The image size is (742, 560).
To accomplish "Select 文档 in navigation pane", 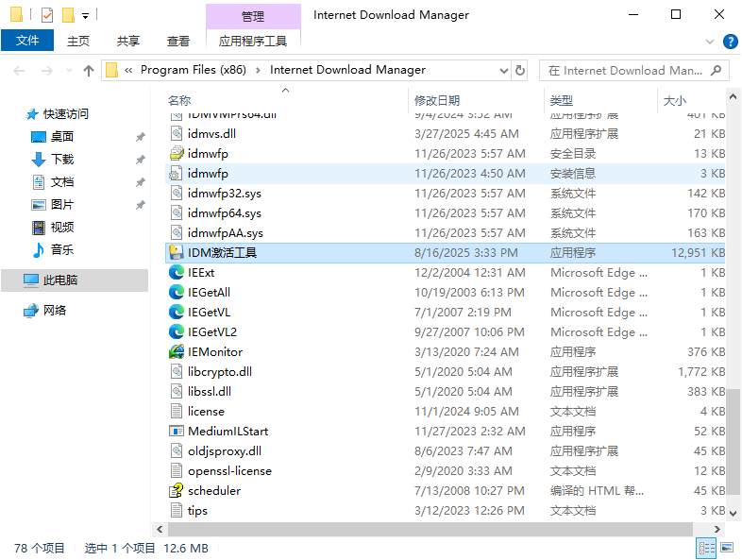I will pos(62,181).
